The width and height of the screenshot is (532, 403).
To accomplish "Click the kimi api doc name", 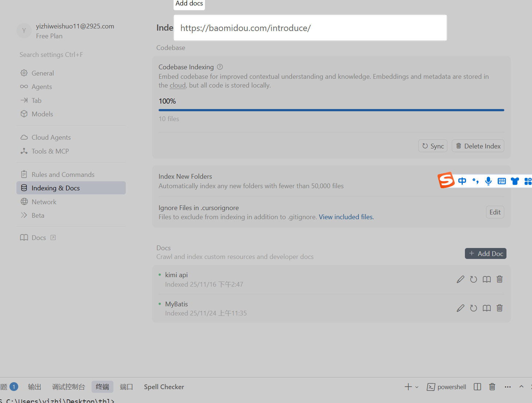I will pyautogui.click(x=176, y=275).
